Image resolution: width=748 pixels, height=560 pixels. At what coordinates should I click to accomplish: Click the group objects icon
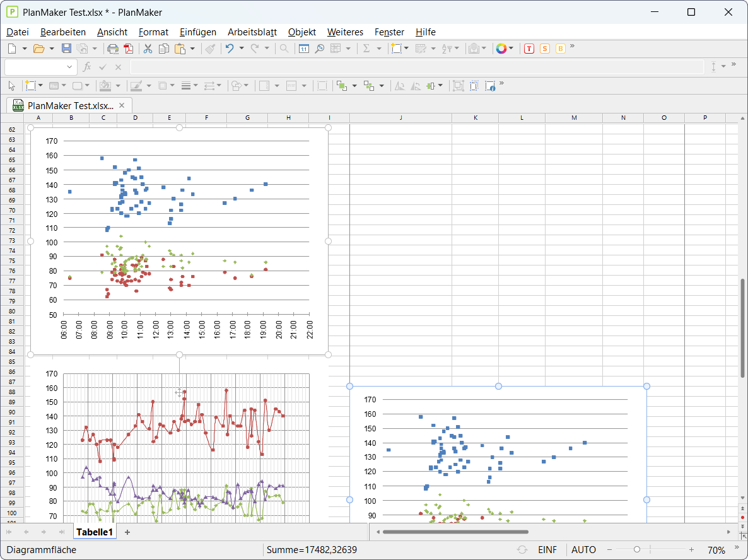click(458, 86)
